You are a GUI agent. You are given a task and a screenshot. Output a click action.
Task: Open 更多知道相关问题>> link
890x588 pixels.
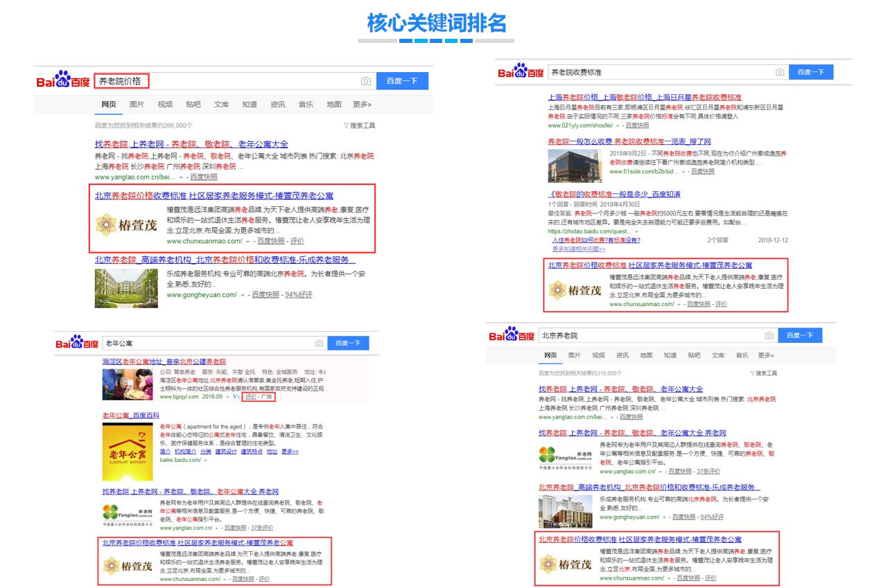579,249
